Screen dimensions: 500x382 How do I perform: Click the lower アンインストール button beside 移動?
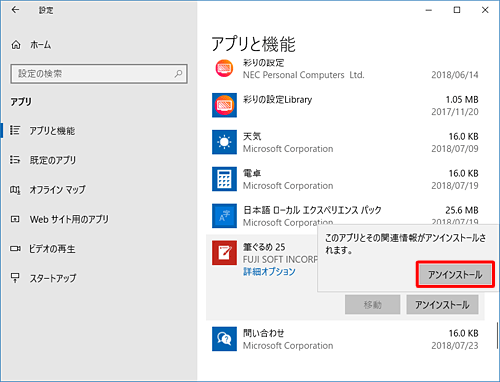pyautogui.click(x=442, y=304)
